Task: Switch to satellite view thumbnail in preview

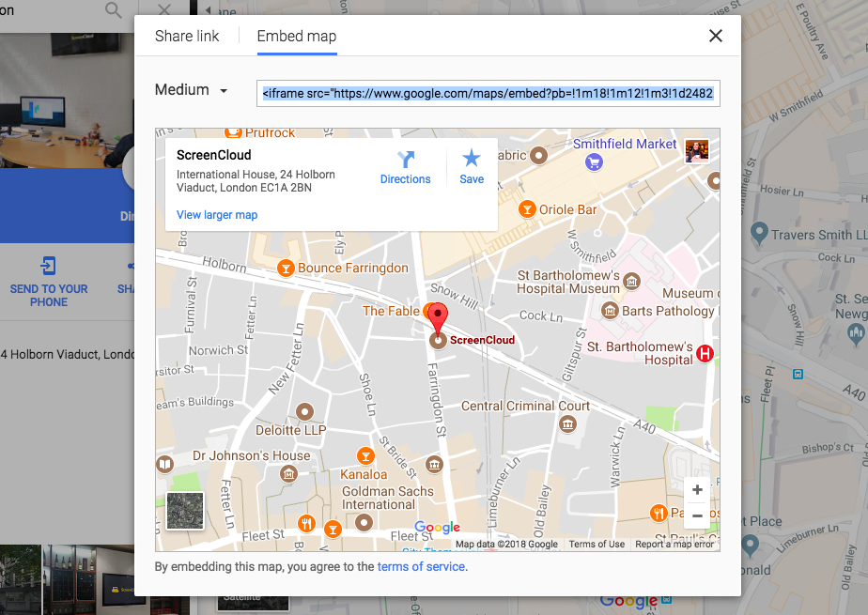Action: click(185, 511)
